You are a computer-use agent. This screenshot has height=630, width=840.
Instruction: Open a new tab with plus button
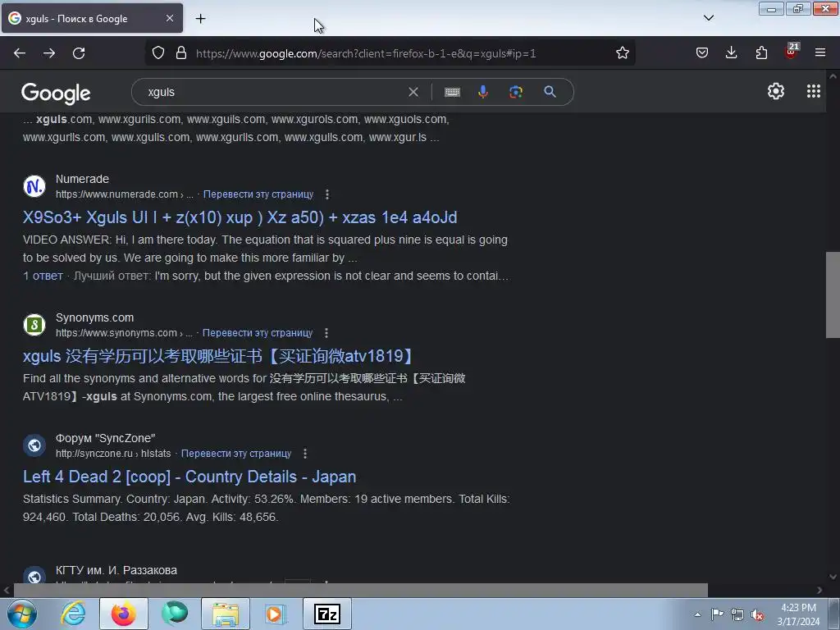[x=200, y=19]
